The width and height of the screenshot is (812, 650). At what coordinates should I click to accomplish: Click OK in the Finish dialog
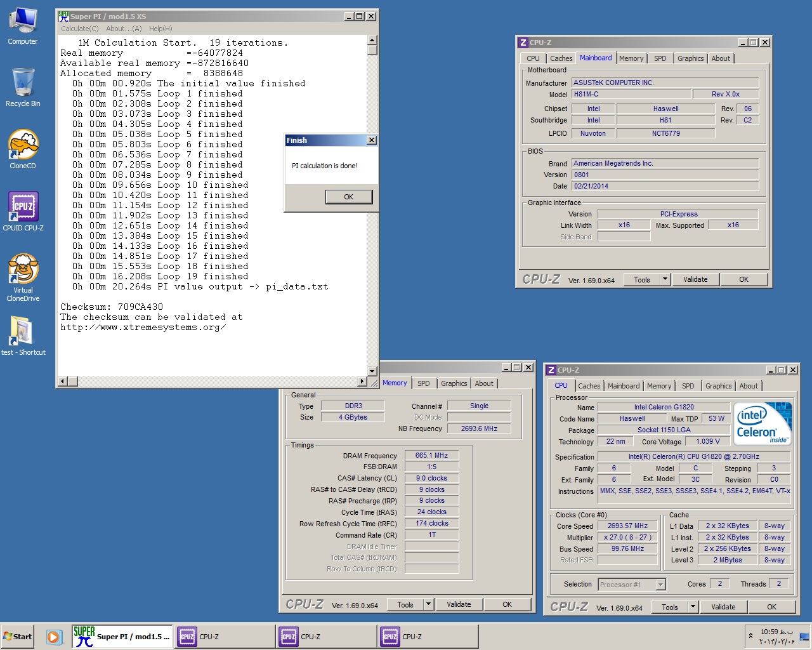pos(348,197)
